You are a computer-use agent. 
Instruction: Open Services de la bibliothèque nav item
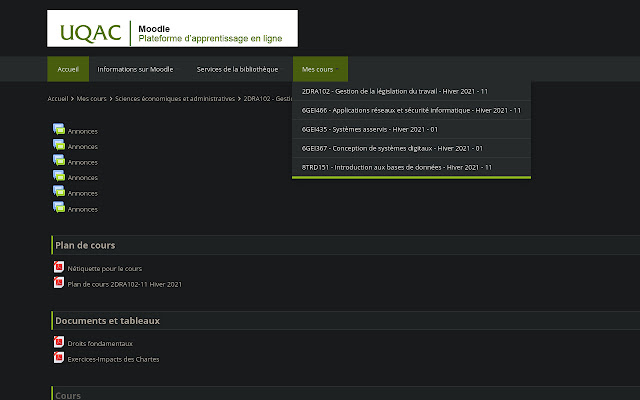[237, 69]
